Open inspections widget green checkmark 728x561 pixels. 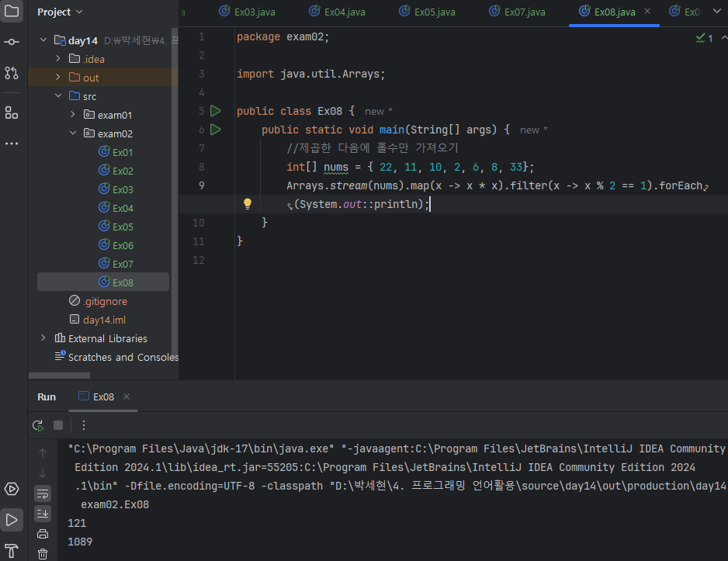click(x=704, y=38)
